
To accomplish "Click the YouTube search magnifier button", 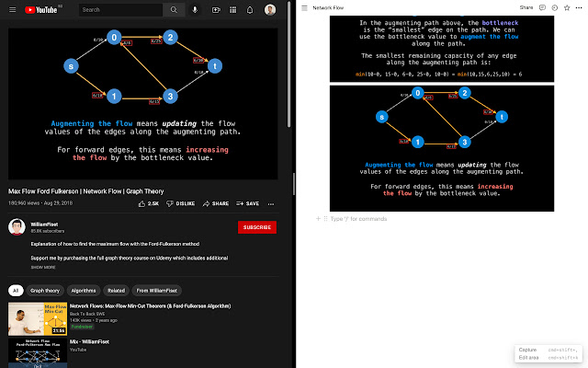I will [x=174, y=10].
